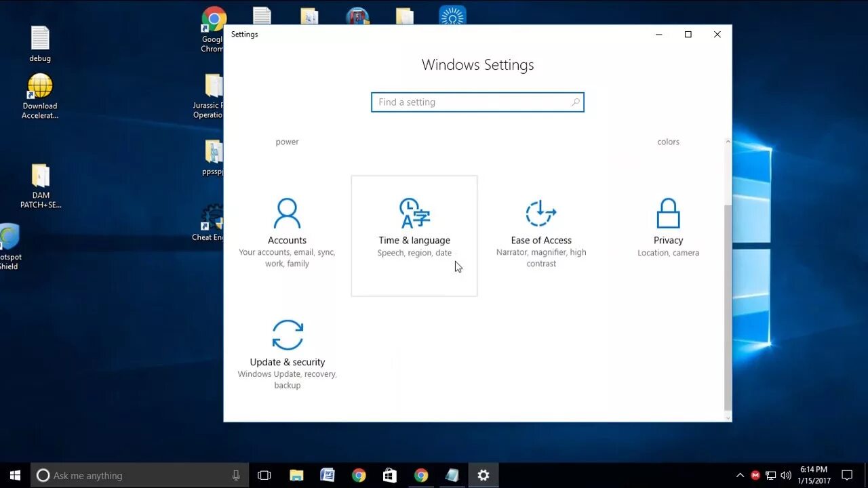Open the Windows Start menu
This screenshot has width=868, height=488.
15,475
